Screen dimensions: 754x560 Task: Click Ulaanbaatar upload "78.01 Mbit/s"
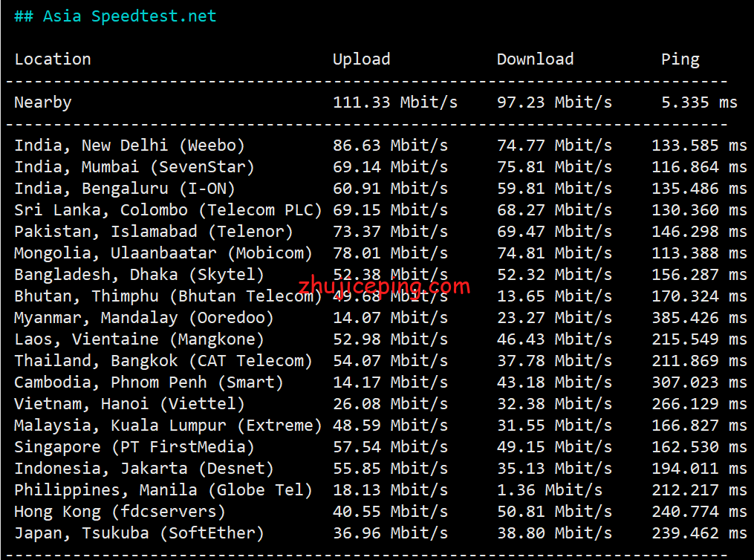[x=391, y=253]
